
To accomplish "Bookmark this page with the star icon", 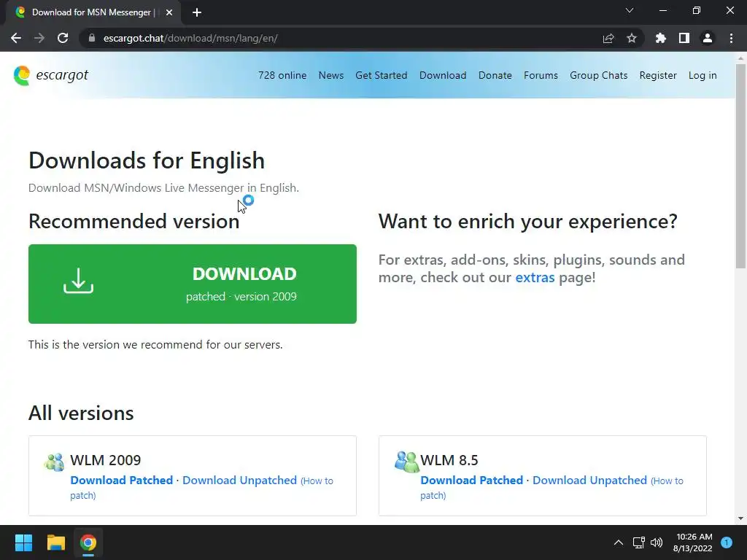I will tap(632, 38).
